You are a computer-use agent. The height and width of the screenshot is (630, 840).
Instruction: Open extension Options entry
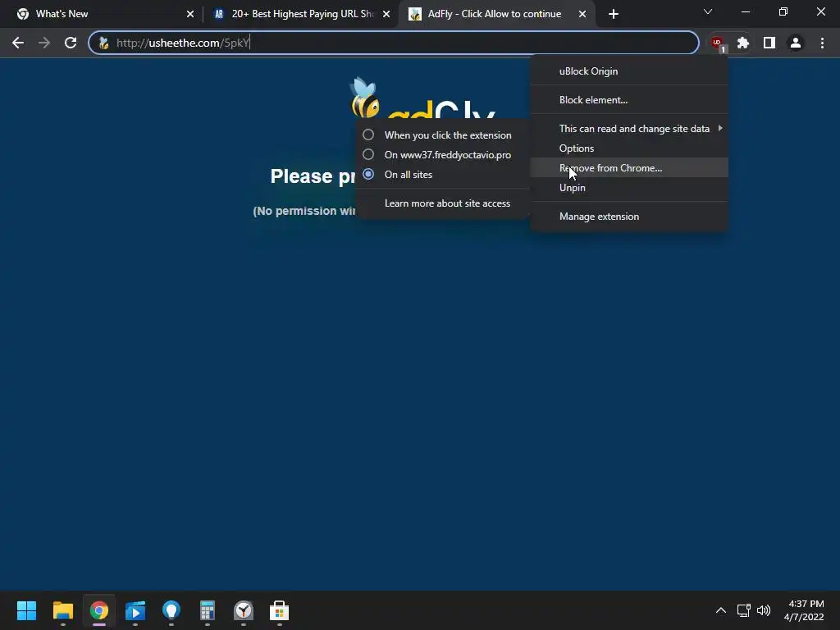click(x=629, y=148)
